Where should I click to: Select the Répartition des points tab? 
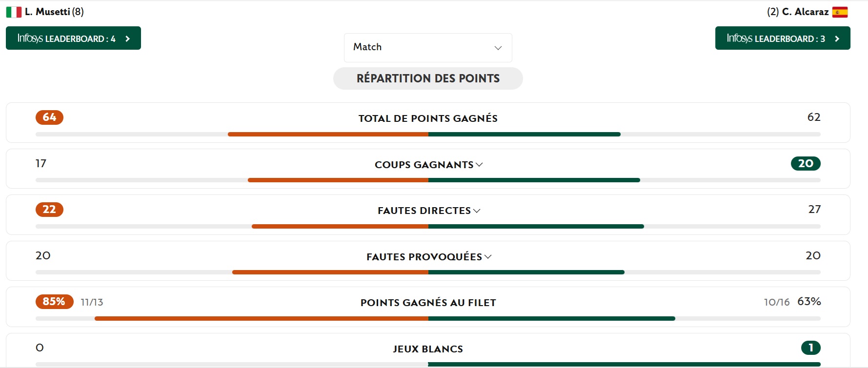point(428,78)
